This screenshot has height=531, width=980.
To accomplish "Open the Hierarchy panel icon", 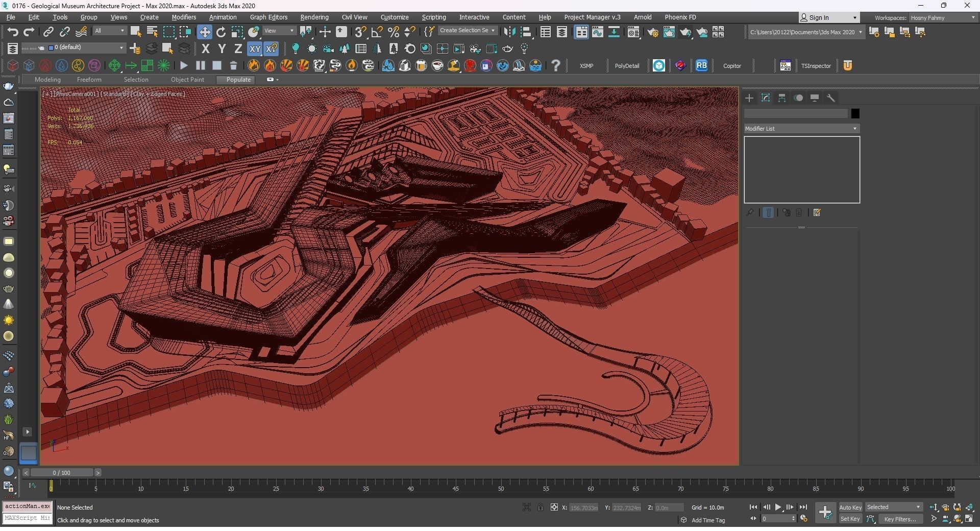I will click(x=782, y=98).
